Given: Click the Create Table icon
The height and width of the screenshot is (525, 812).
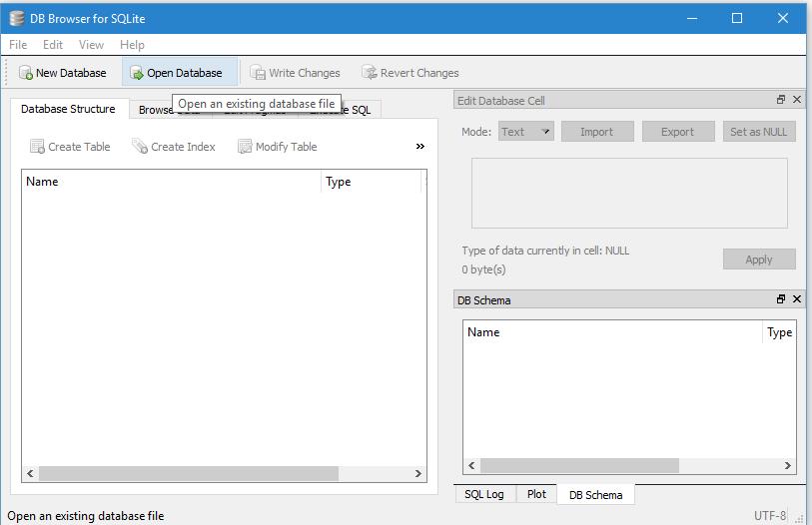Looking at the screenshot, I should coord(37,147).
